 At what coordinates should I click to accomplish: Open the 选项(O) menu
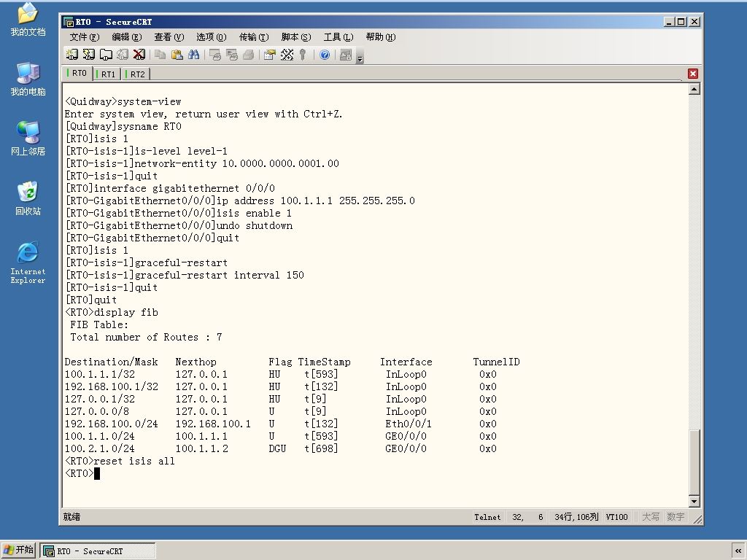tap(212, 37)
